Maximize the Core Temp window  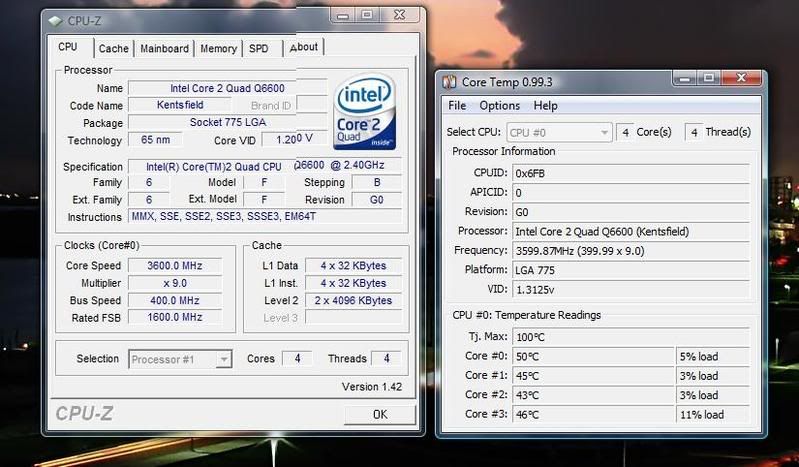pyautogui.click(x=709, y=78)
